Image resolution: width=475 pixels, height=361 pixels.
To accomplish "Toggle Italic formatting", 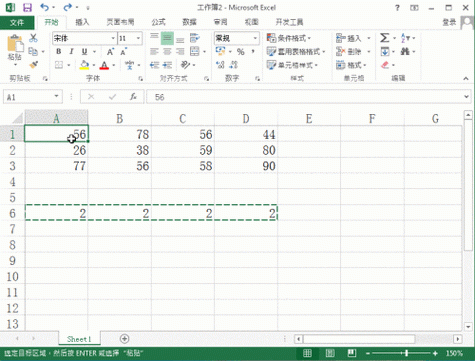I will click(71, 52).
